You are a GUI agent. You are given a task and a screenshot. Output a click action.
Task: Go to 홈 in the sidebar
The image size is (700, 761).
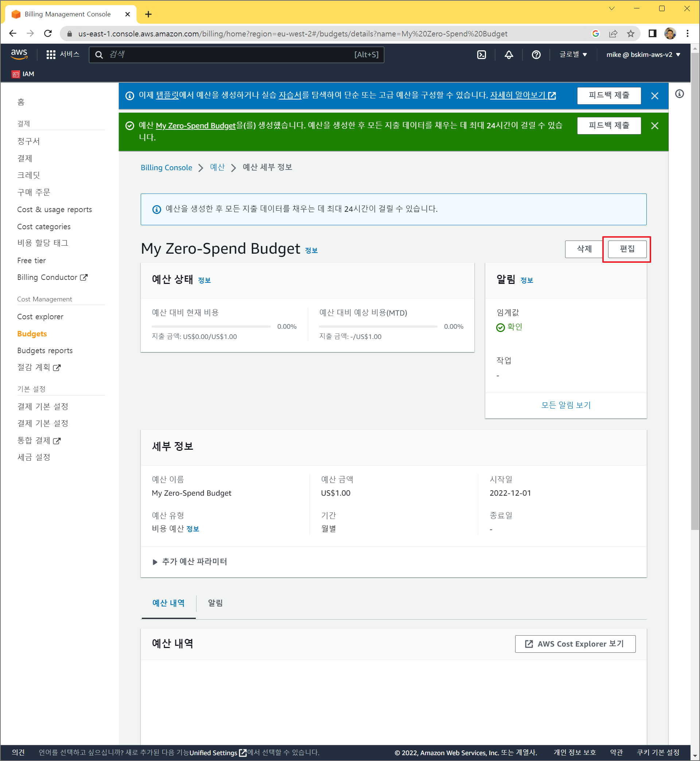tap(21, 102)
